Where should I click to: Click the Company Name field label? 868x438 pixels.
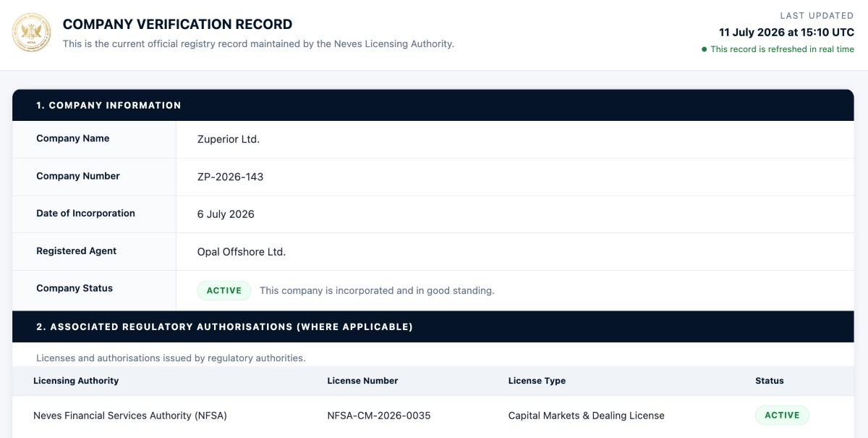pos(73,138)
